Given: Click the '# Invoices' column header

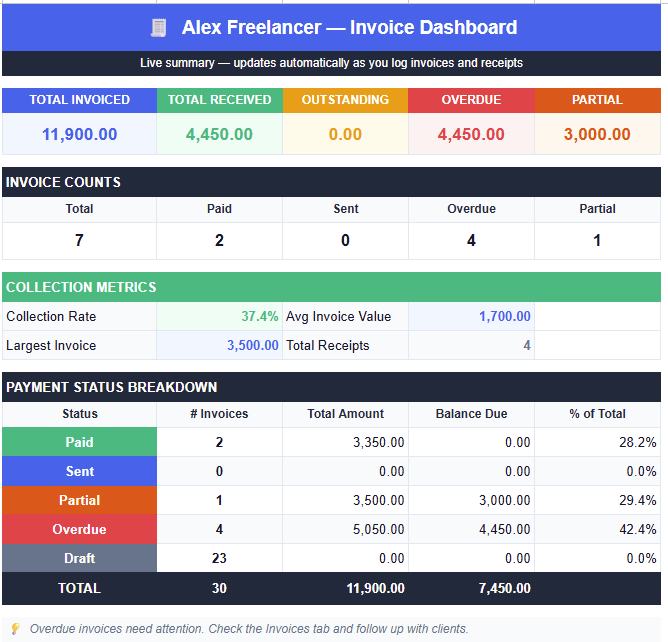Looking at the screenshot, I should click(x=219, y=414).
